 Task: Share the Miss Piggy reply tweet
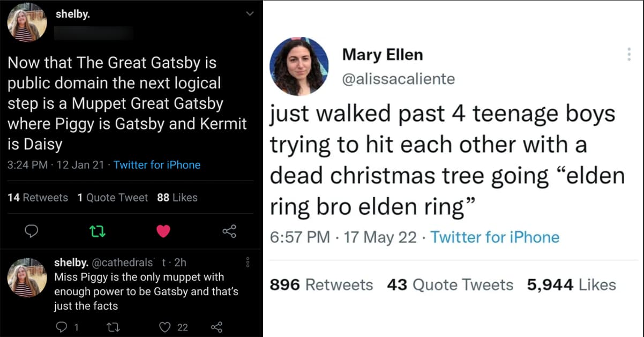pos(216,327)
